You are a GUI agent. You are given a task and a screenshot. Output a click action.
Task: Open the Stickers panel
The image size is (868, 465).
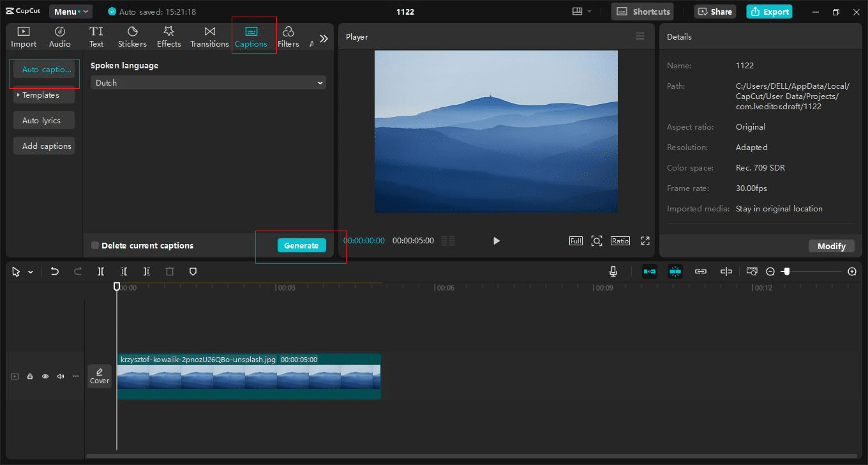(x=132, y=36)
